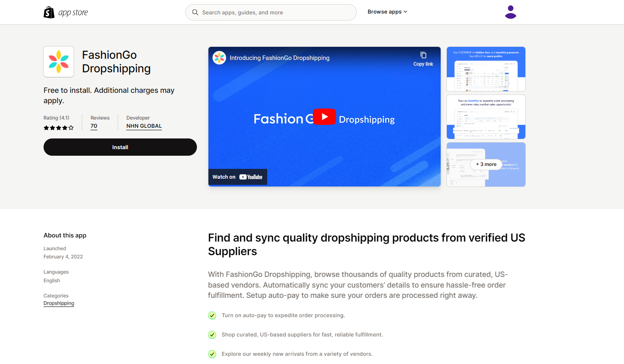
Task: Click the About this app heading
Action: [65, 235]
